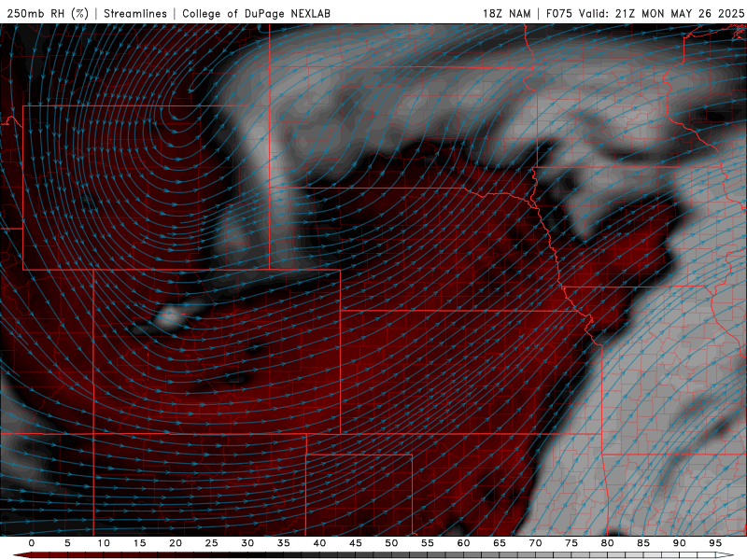This screenshot has height=560, width=747.
Task: Click the colorbar label '15'
Action: pos(139,543)
